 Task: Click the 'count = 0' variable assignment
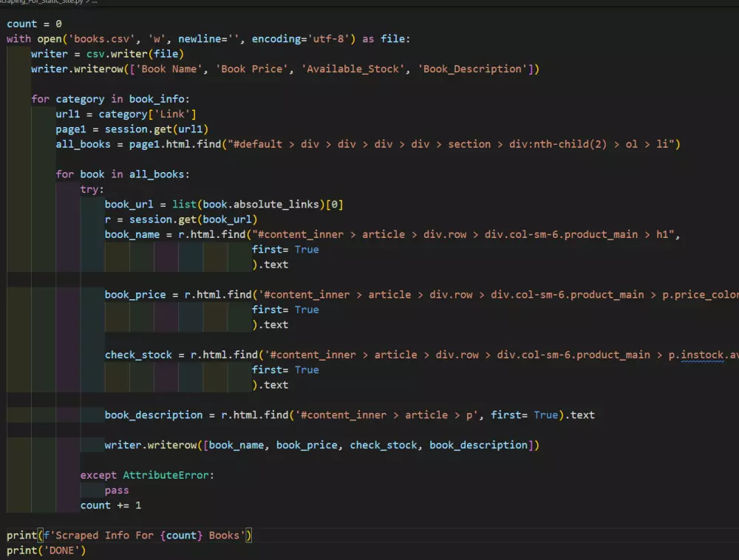click(34, 23)
